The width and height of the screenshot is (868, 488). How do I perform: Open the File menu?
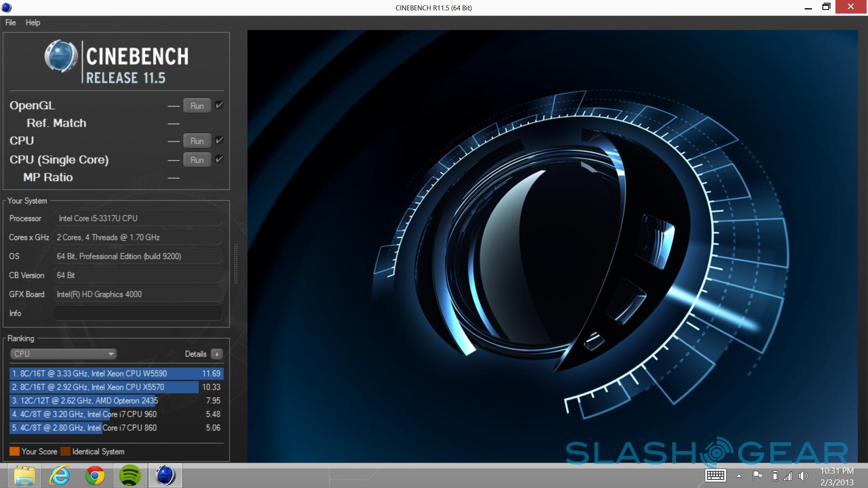click(x=10, y=23)
